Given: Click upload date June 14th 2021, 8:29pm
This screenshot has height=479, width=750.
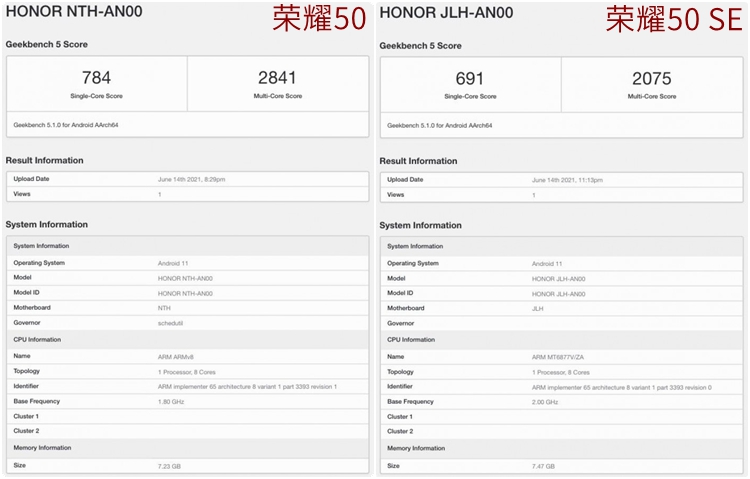Looking at the screenshot, I should (x=191, y=179).
